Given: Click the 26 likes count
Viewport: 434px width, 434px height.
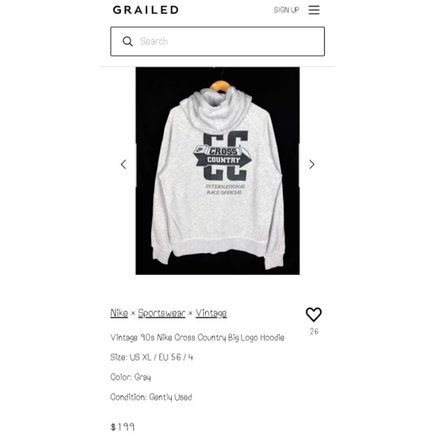Looking at the screenshot, I should pos(314,331).
